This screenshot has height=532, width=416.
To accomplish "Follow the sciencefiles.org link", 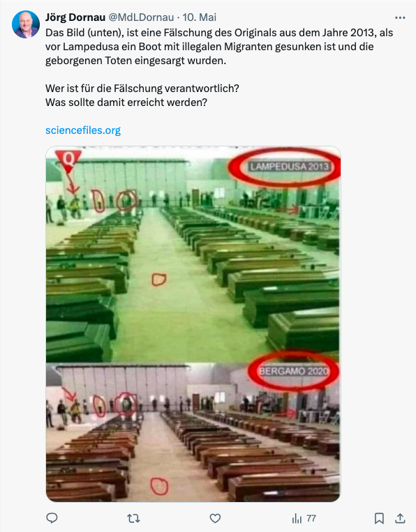I will click(x=83, y=130).
